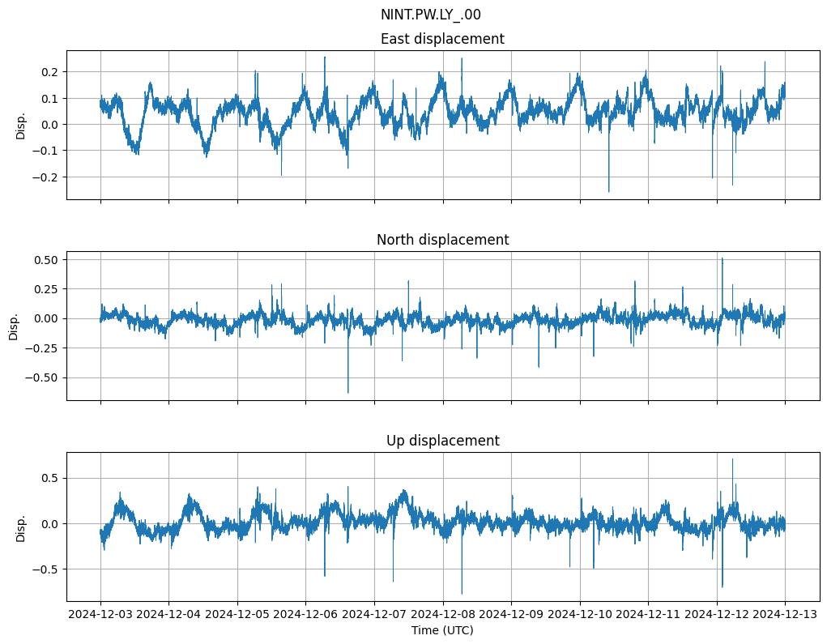Select the 2024-12-03 date tick label
This screenshot has width=827, height=644.
pyautogui.click(x=100, y=615)
